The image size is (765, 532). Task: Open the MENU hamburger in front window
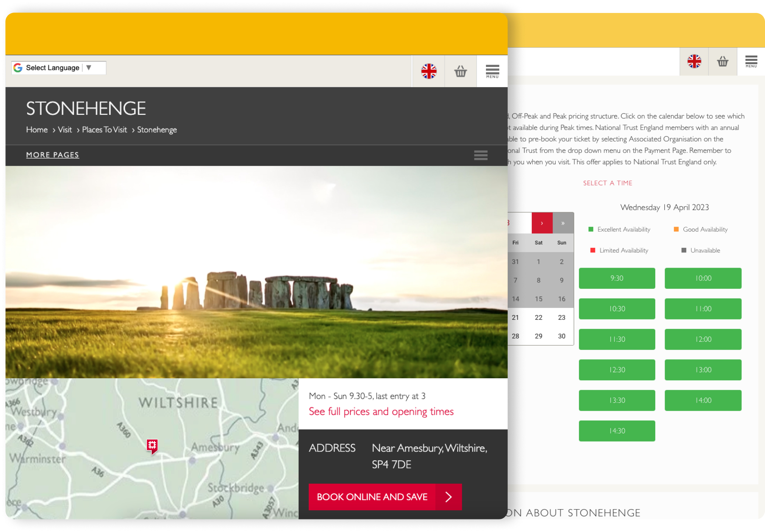pyautogui.click(x=492, y=71)
